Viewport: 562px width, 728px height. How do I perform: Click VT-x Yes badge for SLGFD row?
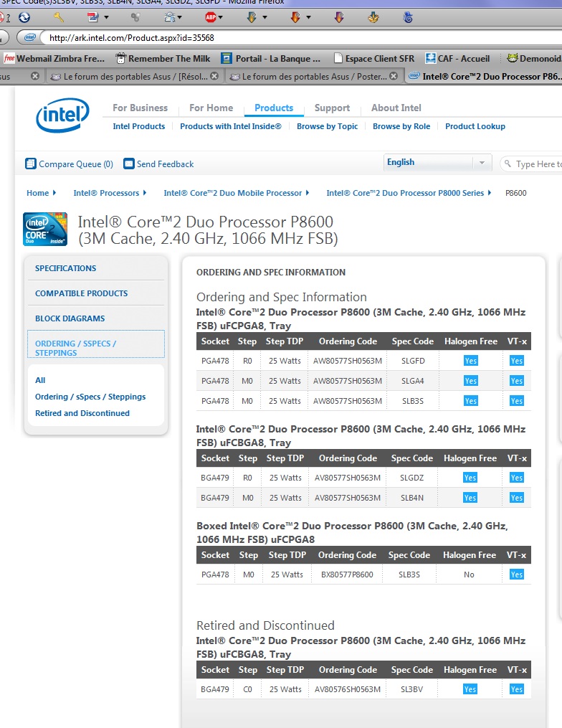(x=516, y=361)
